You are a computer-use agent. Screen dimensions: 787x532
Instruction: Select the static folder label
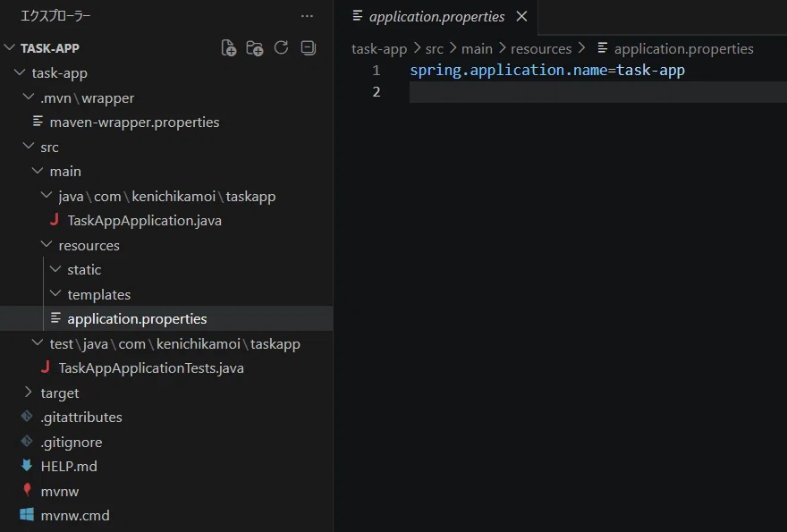click(x=84, y=269)
